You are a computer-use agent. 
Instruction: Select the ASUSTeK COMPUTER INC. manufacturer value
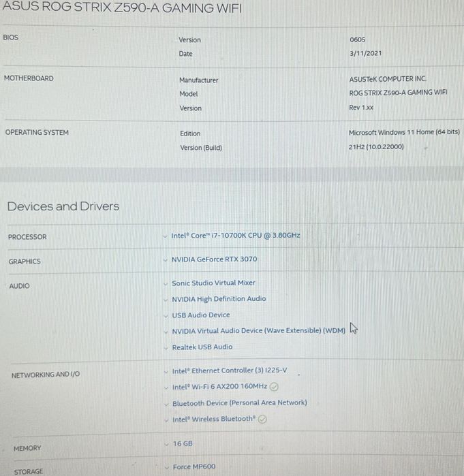[x=388, y=79]
